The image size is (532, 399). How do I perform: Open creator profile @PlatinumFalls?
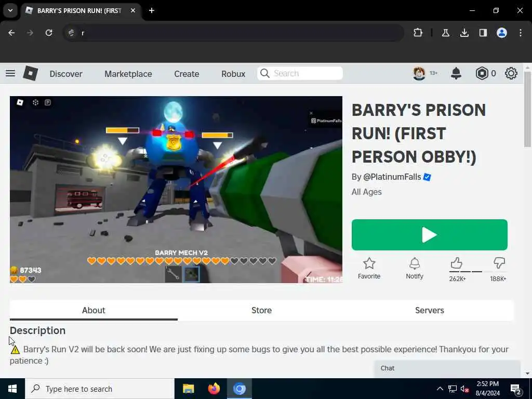point(392,177)
